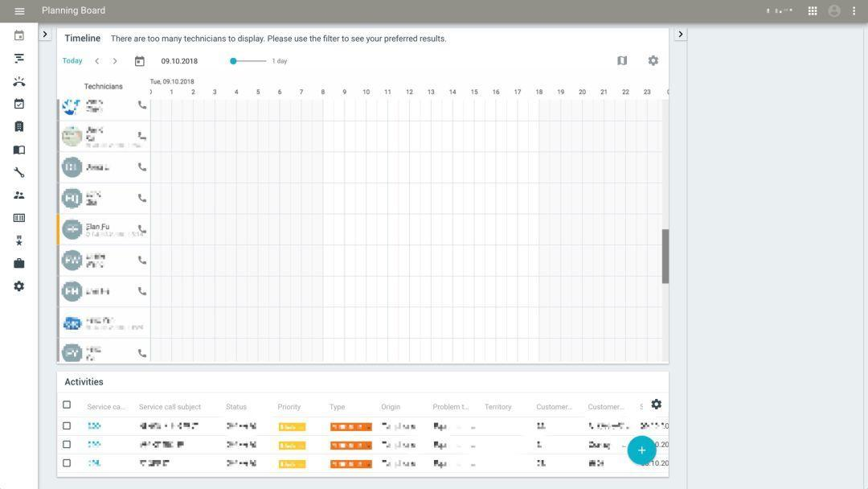The image size is (868, 489).
Task: Click the date field 09.10.2018
Action: click(x=179, y=61)
